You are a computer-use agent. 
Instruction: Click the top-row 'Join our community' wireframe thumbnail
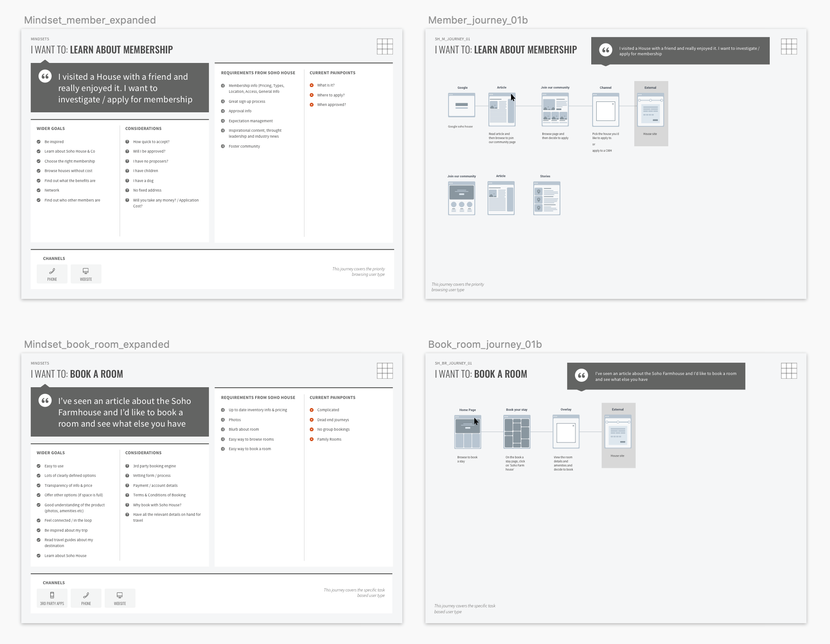click(x=555, y=109)
